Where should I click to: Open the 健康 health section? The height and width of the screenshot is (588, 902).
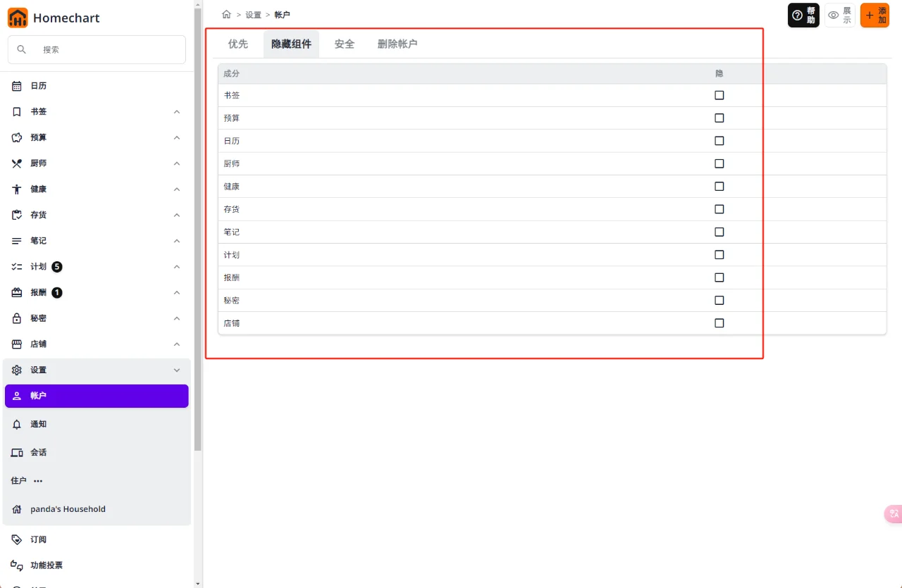click(x=38, y=189)
